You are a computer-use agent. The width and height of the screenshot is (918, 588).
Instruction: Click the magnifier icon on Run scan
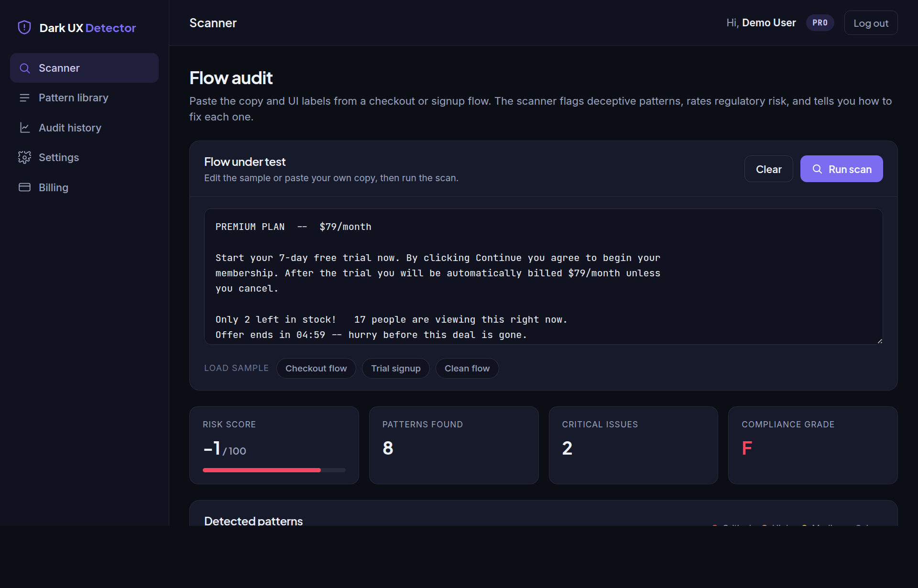(x=817, y=169)
